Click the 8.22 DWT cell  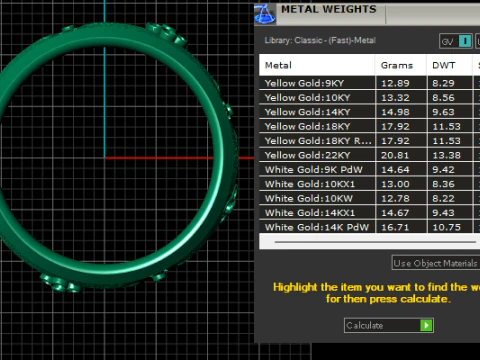tap(449, 198)
